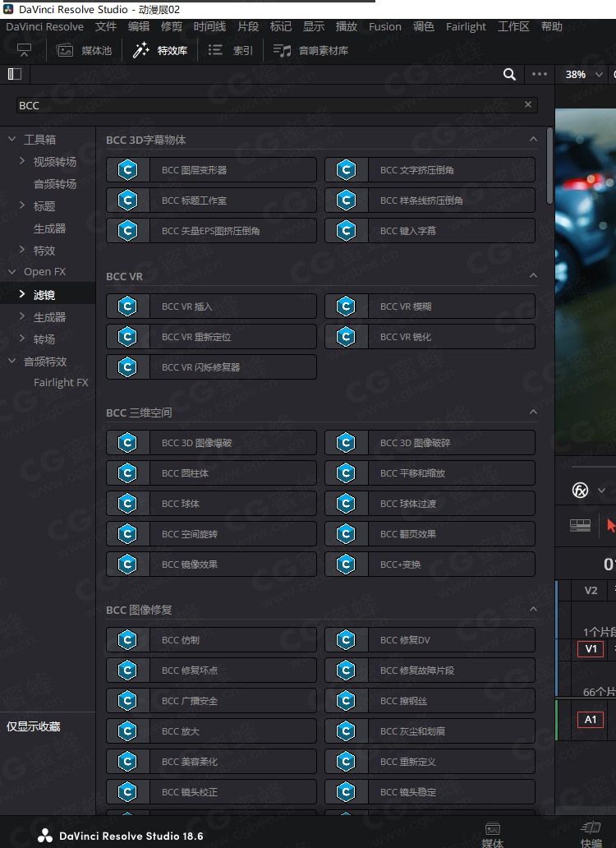616x848 pixels.
Task: Clear the BCC search text with the X
Action: pos(528,104)
